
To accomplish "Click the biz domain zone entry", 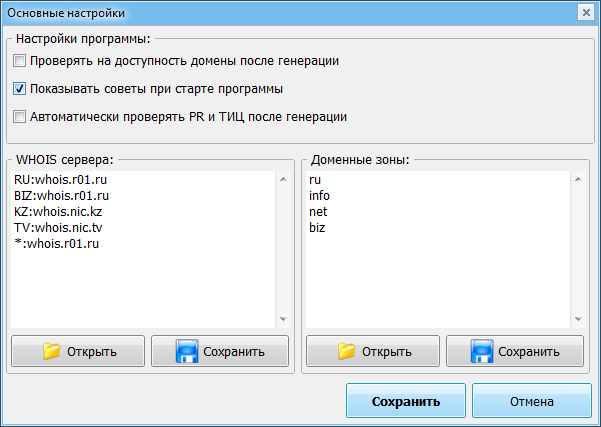I will [317, 228].
